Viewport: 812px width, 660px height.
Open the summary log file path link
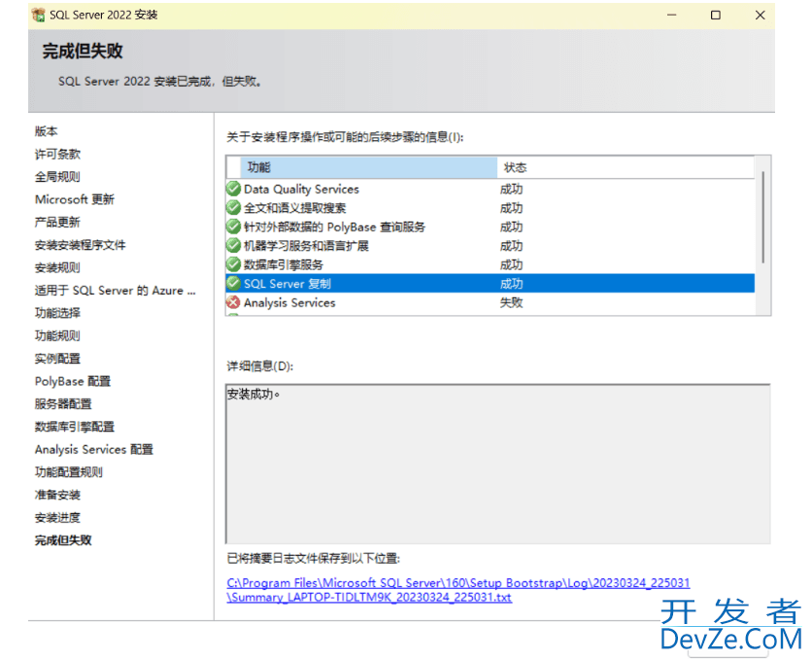click(x=458, y=590)
